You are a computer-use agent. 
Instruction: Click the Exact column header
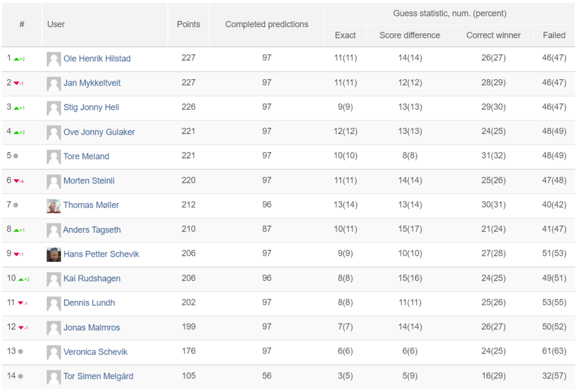(x=345, y=36)
